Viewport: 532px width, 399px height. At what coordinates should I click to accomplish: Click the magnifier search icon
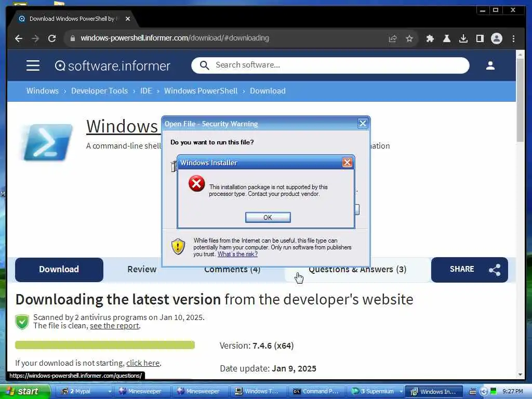coord(204,65)
